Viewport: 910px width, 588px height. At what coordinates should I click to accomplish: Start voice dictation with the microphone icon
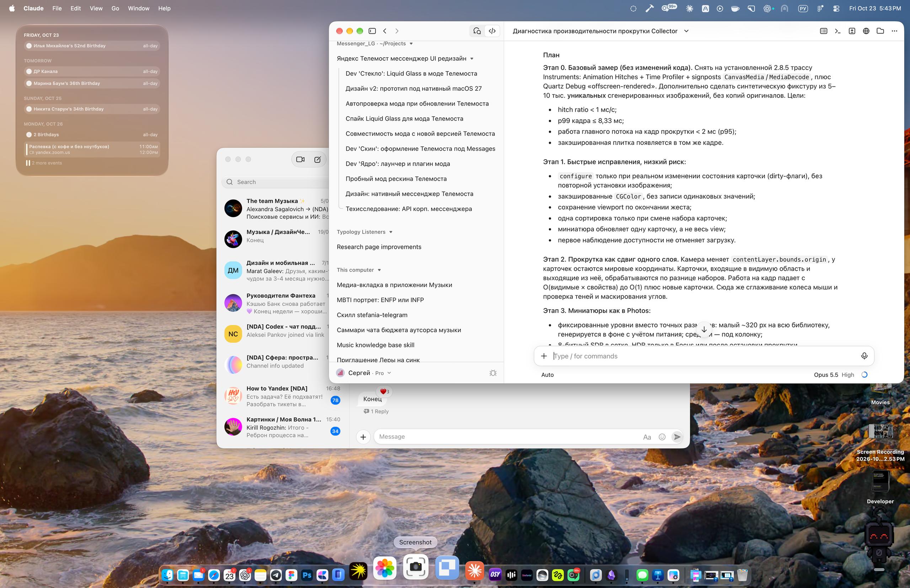(864, 356)
